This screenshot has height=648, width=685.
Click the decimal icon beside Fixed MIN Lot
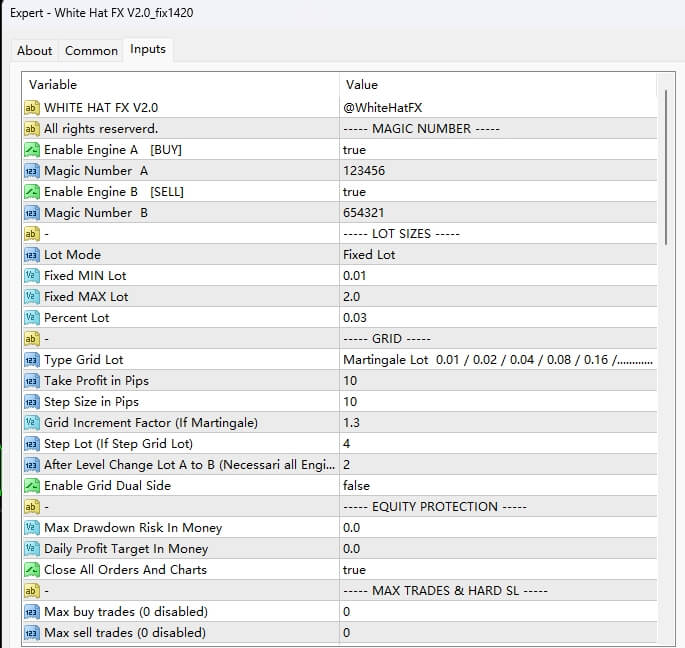tap(31, 276)
